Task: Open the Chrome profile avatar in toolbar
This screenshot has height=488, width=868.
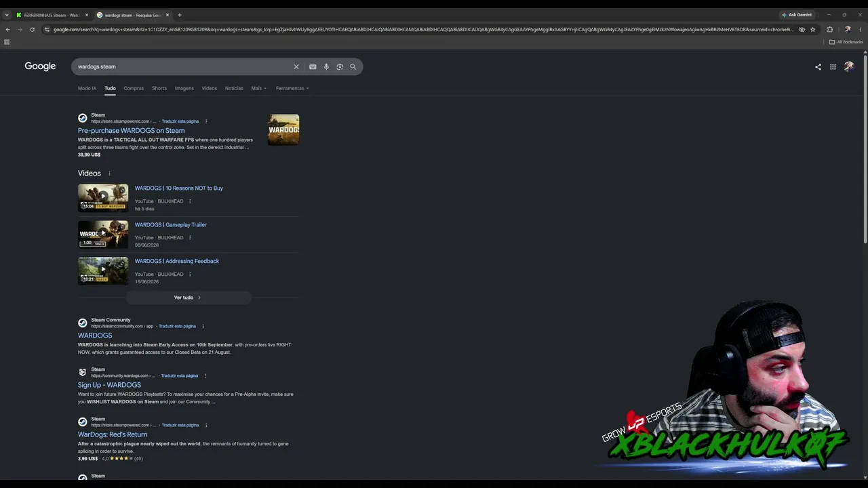Action: (x=848, y=29)
